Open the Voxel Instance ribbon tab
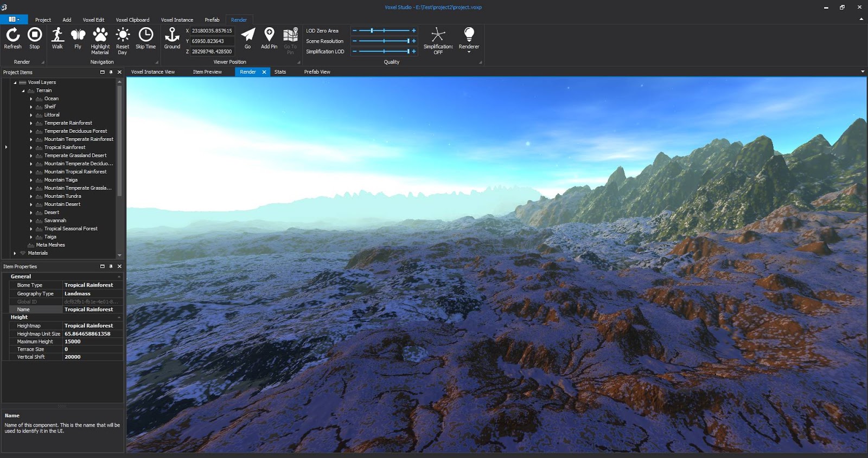The width and height of the screenshot is (868, 458). pos(177,20)
